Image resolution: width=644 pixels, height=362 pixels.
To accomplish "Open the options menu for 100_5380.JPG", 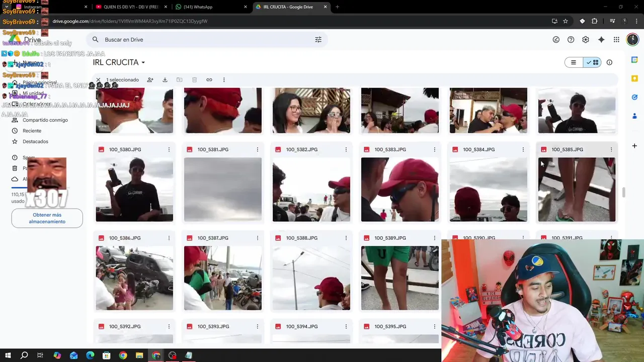I will (x=169, y=150).
